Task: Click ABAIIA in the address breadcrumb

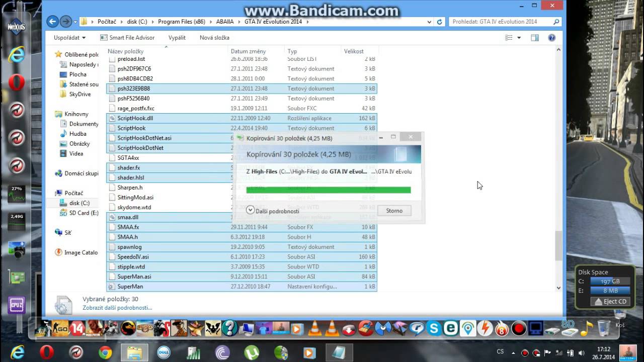Action: pos(225,22)
